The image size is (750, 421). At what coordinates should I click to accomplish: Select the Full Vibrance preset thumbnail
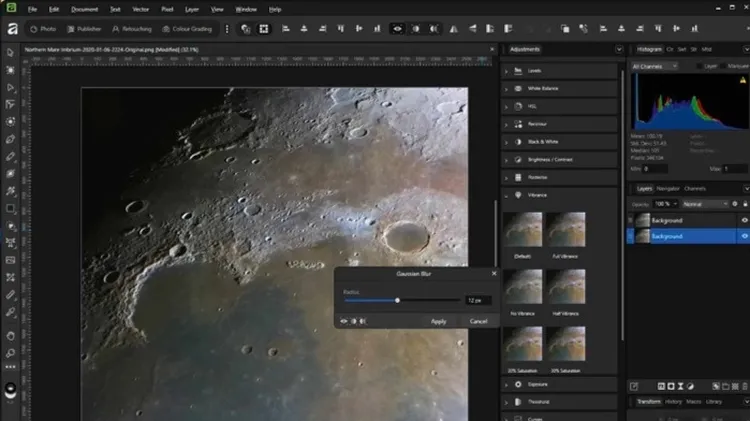(x=566, y=230)
